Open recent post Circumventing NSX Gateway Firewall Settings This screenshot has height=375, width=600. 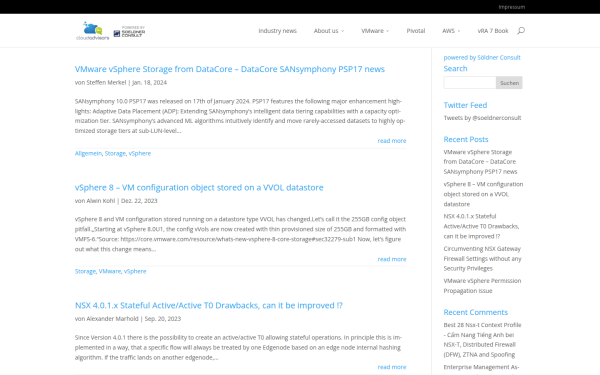point(482,258)
